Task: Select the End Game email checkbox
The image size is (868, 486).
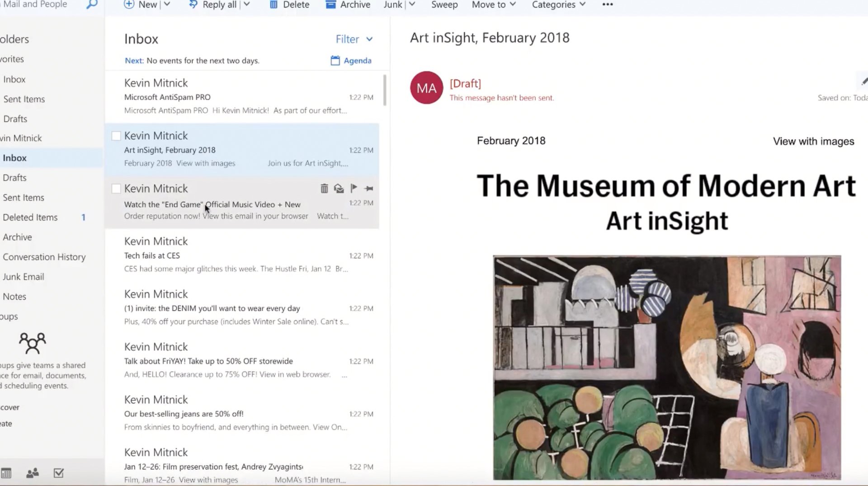Action: [116, 189]
